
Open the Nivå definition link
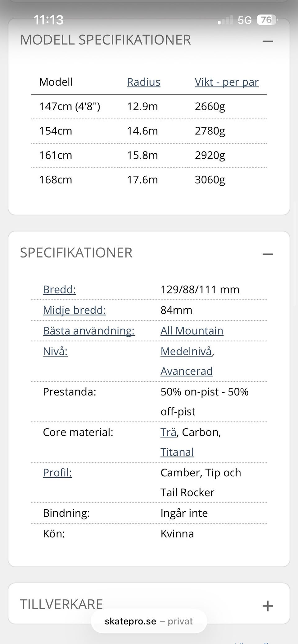click(x=55, y=351)
